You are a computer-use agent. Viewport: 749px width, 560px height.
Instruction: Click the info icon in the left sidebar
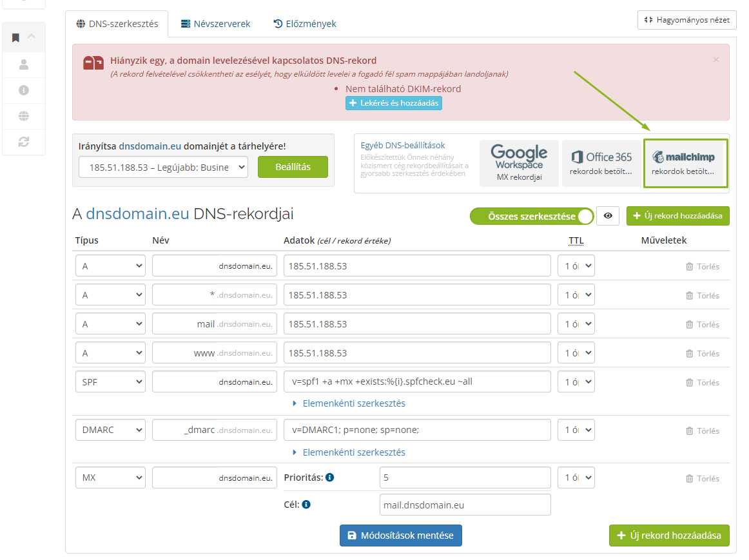tap(24, 90)
